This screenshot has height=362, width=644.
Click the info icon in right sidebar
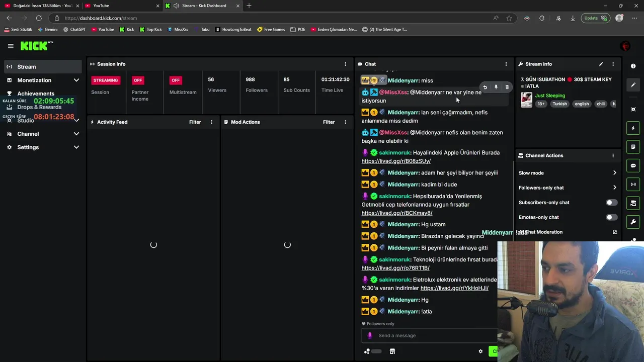633,66
